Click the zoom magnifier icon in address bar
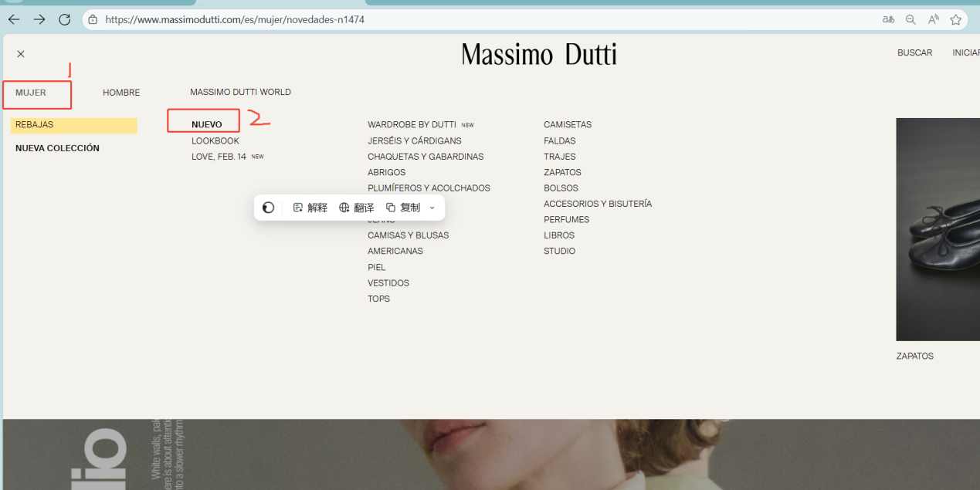980x490 pixels. [x=910, y=19]
